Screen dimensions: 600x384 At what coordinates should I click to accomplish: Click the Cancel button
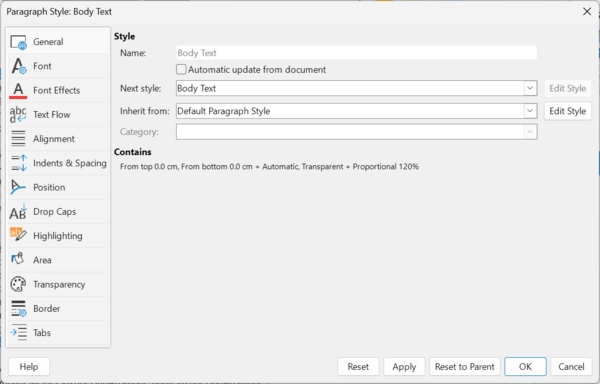[571, 367]
